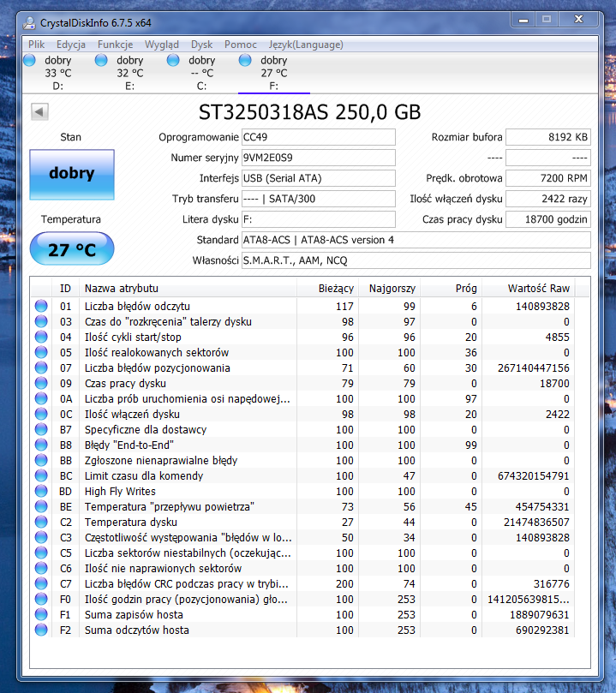Screen dimensions: 616x693
Task: Click the rotation speed value 7200 RPM
Action: coord(548,178)
